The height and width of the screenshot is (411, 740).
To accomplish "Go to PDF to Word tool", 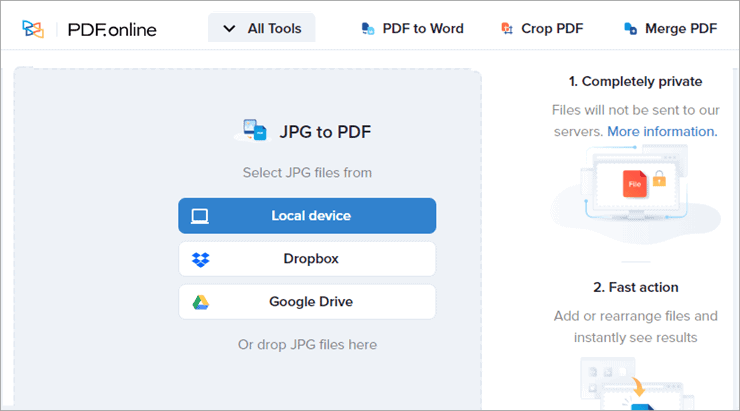I will pyautogui.click(x=423, y=29).
